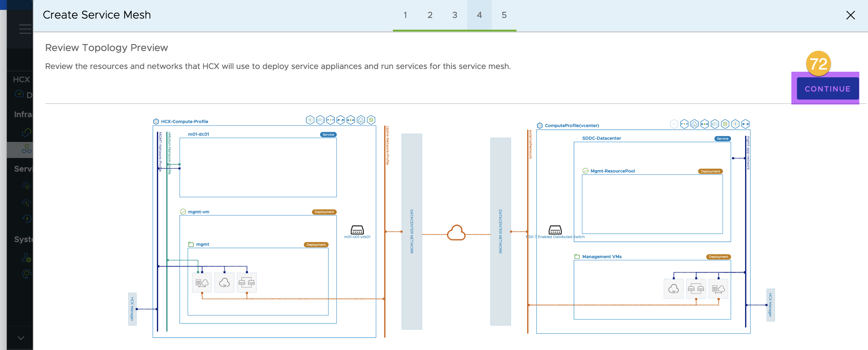Click the building-and-cloud interconnect service icon on ComputeProfile(vcenter)
Image resolution: width=868 pixels, height=350 pixels.
(715, 124)
